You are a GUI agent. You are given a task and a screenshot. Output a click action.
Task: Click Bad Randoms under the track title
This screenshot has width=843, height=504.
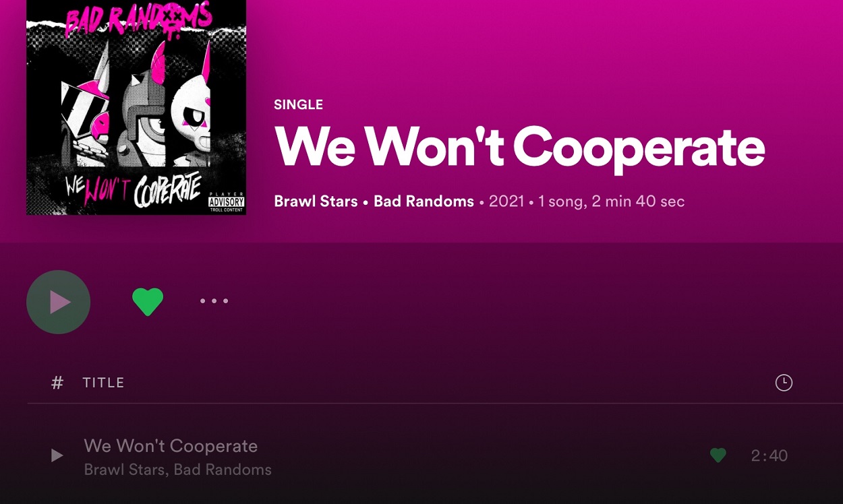click(223, 470)
